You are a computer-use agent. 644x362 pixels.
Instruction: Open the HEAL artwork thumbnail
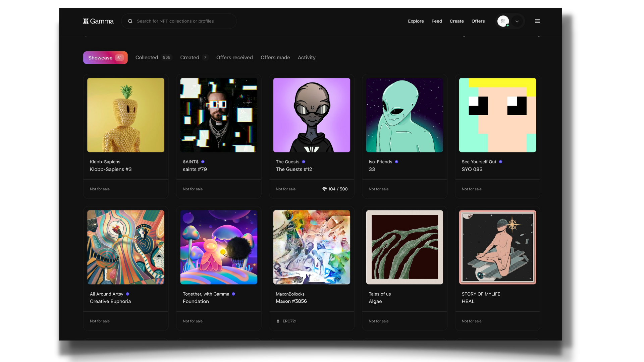point(497,247)
